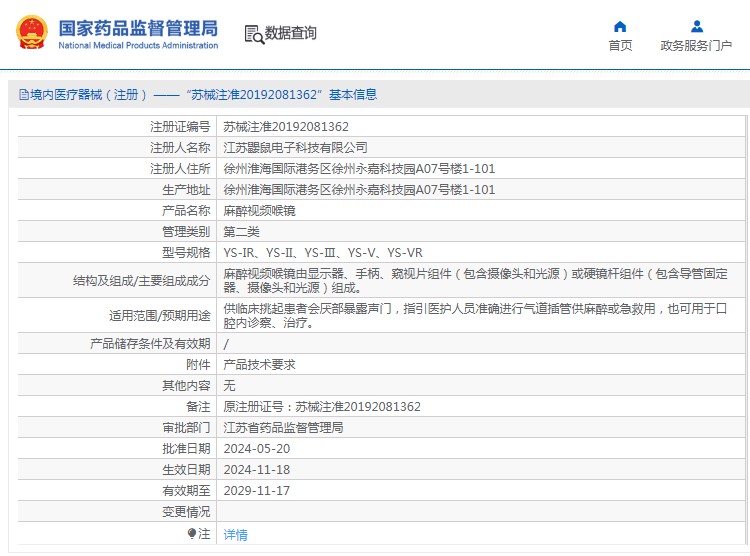750x556 pixels.
Task: Click the 批准日期 label
Action: (186, 449)
